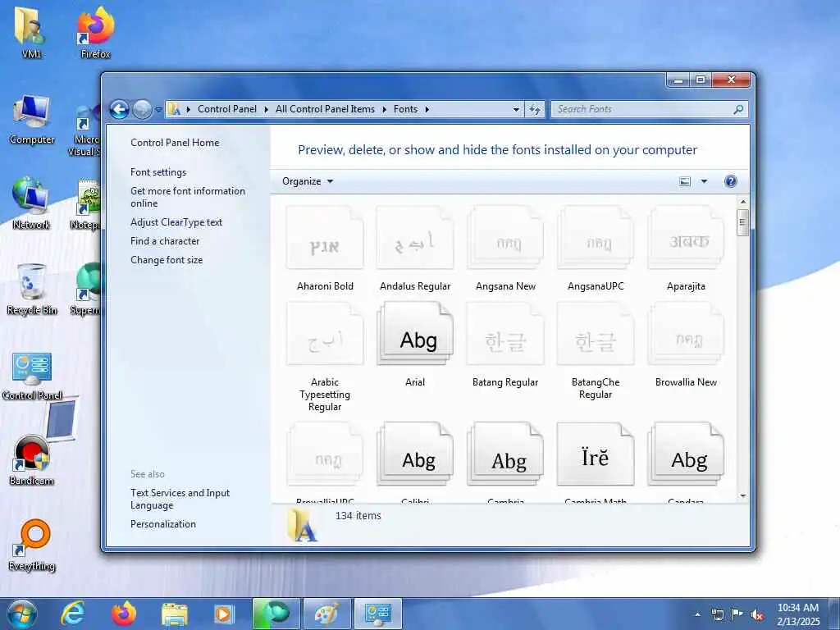Open Firefox from the taskbar
The height and width of the screenshot is (630, 840).
(124, 614)
